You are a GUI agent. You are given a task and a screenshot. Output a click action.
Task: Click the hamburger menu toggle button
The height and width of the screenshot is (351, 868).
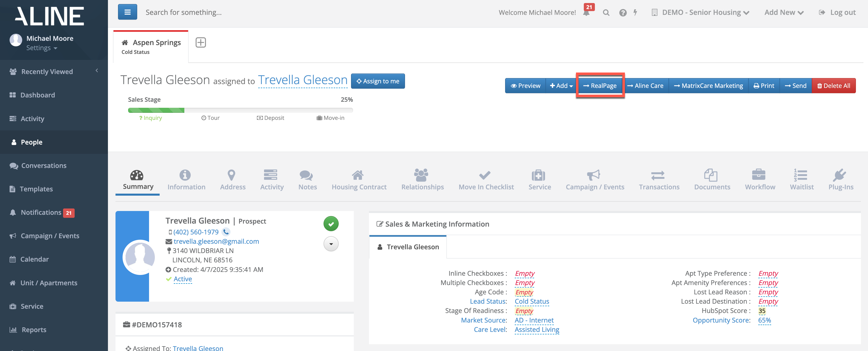pos(127,12)
